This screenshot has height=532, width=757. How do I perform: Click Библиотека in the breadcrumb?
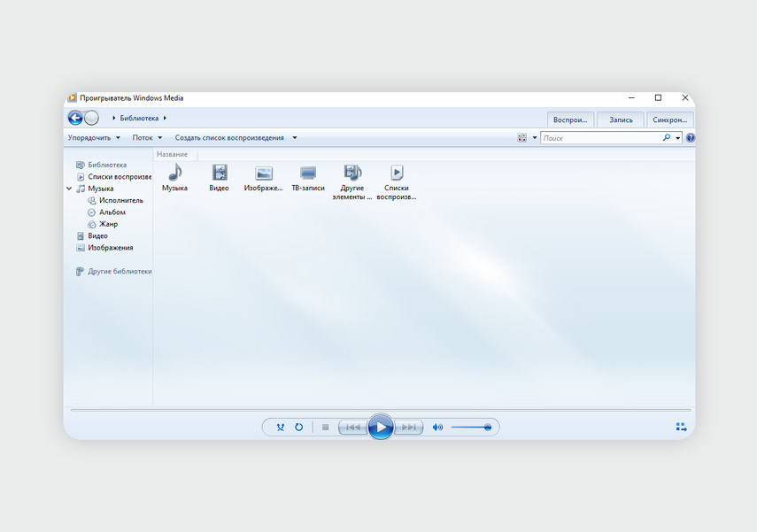click(x=139, y=118)
